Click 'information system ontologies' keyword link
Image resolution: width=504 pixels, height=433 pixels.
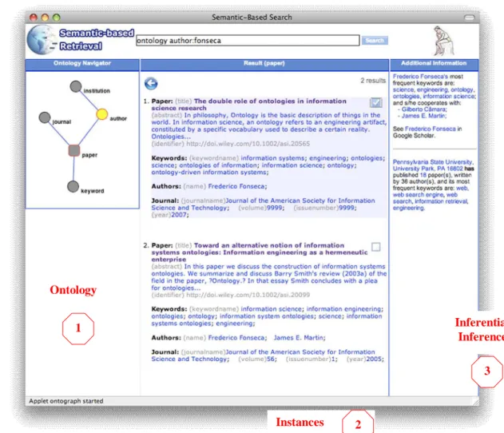pyautogui.click(x=267, y=316)
